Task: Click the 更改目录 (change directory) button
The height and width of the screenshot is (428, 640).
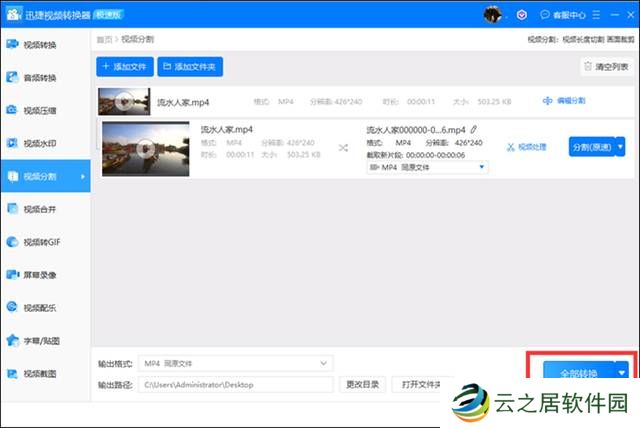Action: (x=361, y=384)
